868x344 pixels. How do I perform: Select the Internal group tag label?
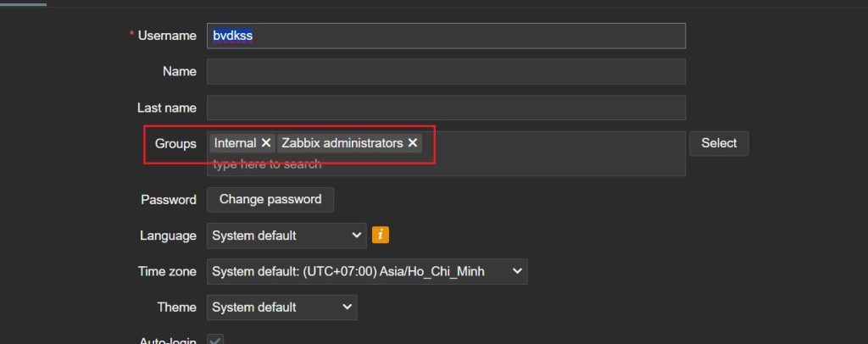(235, 143)
